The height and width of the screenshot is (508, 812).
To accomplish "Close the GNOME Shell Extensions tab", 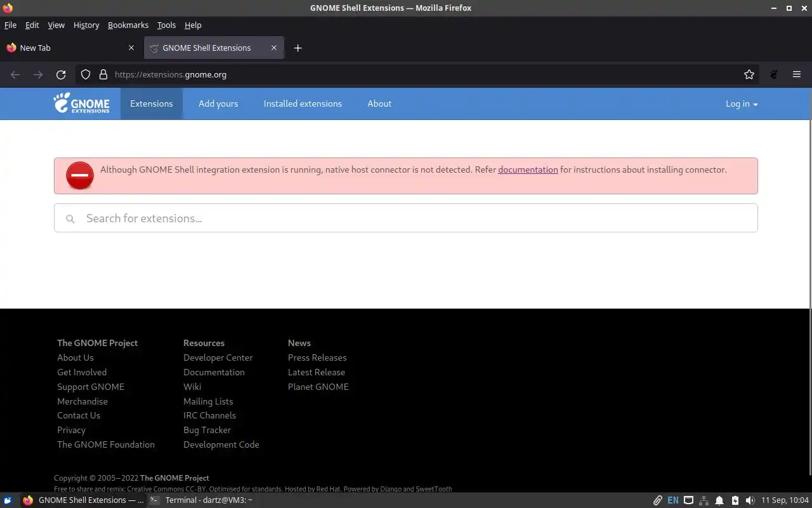I will pyautogui.click(x=274, y=48).
